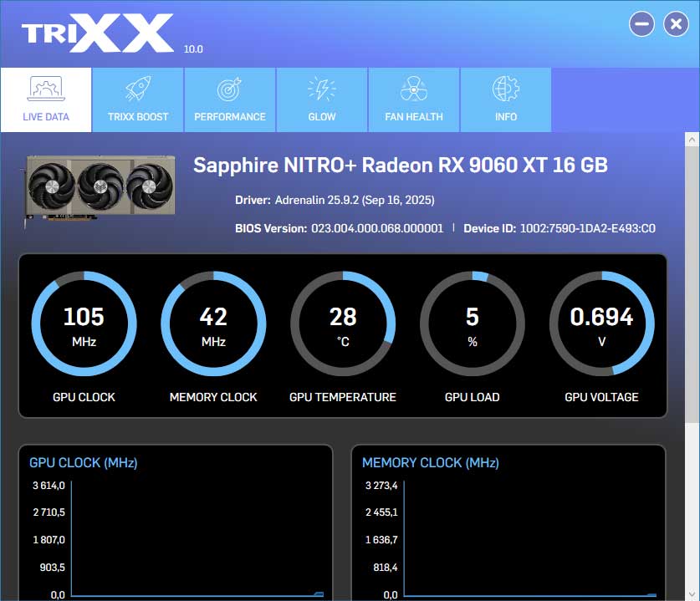Click the version 10.0 label
Image resolution: width=700 pixels, height=601 pixels.
[196, 49]
